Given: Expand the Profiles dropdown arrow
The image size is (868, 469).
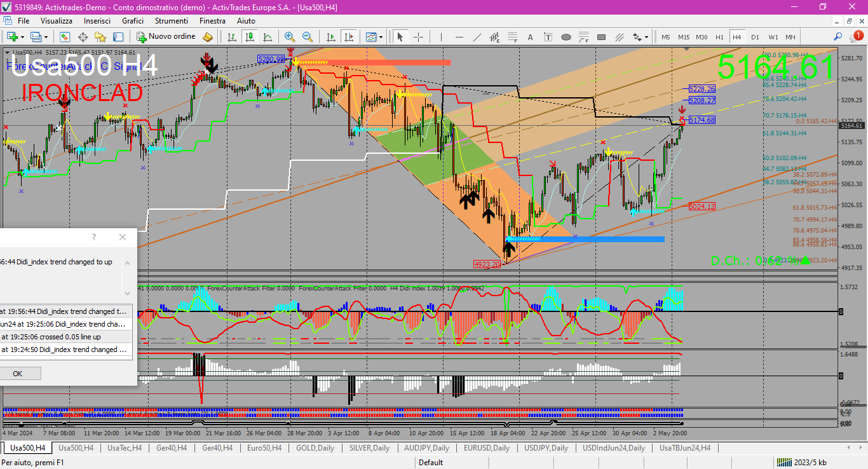Looking at the screenshot, I should click(x=45, y=37).
